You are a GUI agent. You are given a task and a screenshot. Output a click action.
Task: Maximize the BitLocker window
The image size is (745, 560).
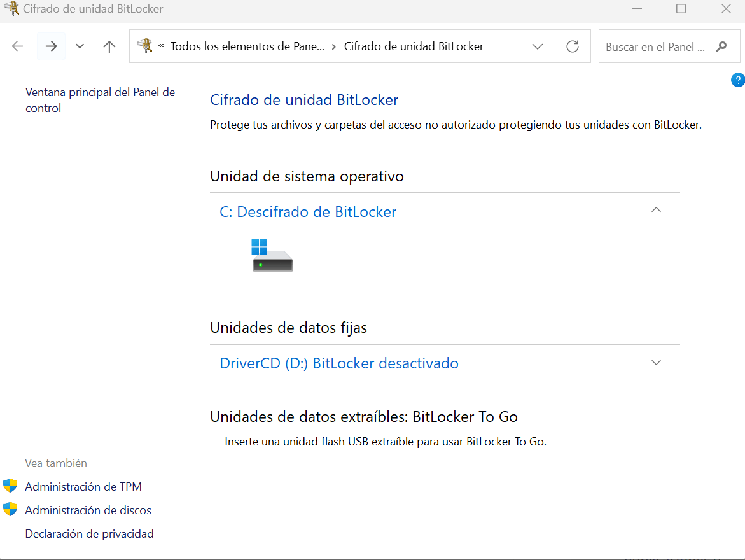pyautogui.click(x=681, y=8)
